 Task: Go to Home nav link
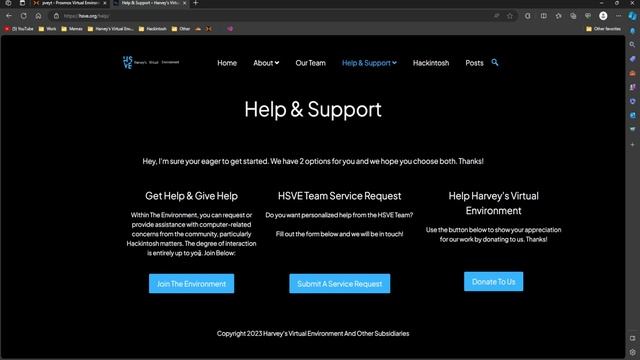227,63
